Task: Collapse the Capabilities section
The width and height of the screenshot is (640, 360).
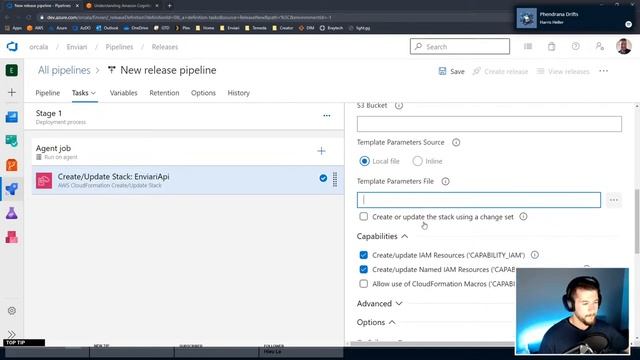Action: (382, 236)
